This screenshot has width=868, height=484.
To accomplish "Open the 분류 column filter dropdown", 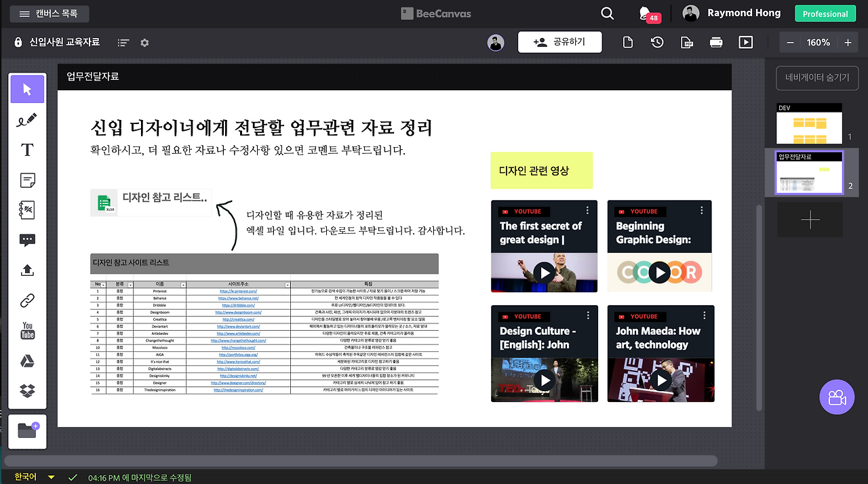I will pos(132,284).
